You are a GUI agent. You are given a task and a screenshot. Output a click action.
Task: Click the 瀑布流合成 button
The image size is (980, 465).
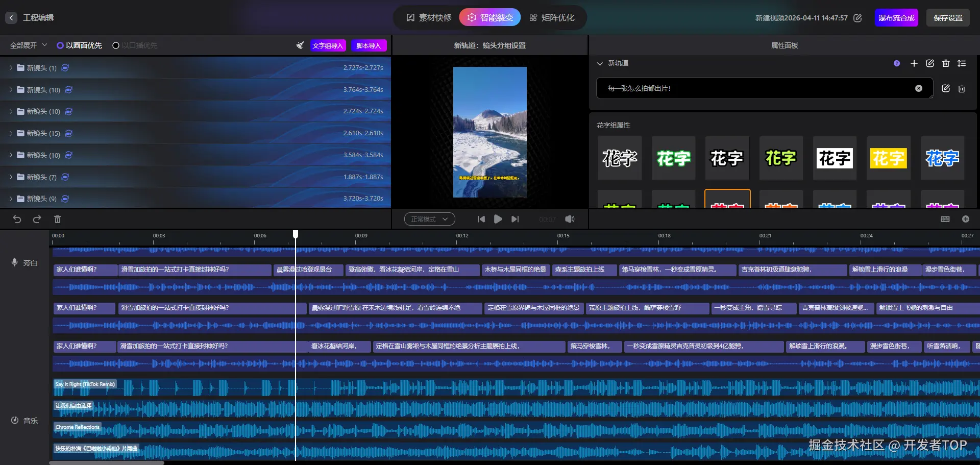point(896,18)
